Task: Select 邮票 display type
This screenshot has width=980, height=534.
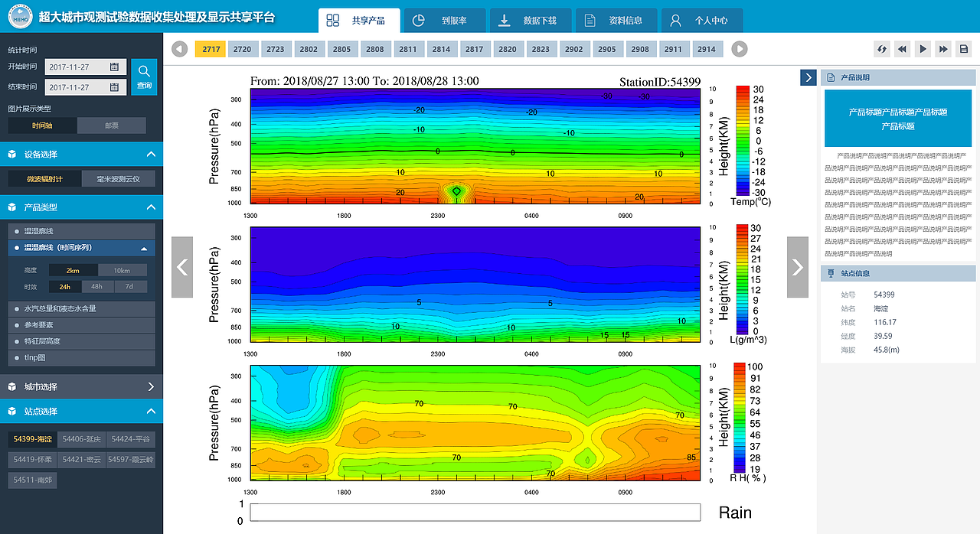Action: (x=111, y=125)
